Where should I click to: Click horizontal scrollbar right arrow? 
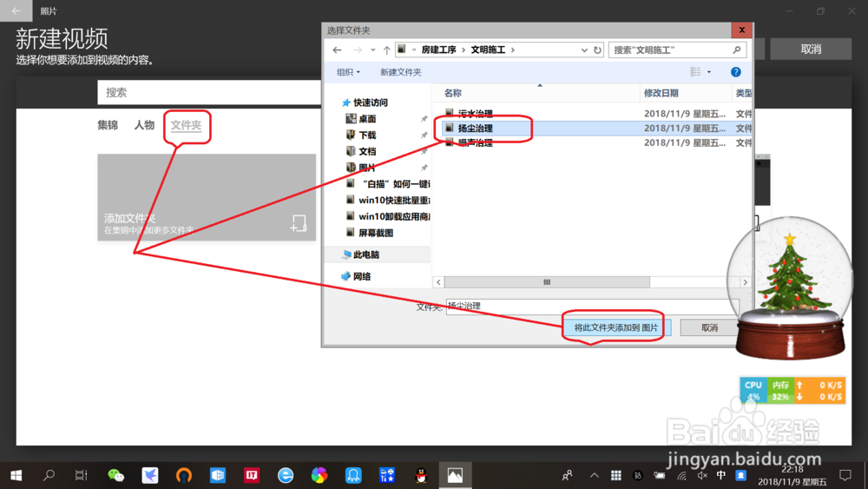[x=745, y=282]
